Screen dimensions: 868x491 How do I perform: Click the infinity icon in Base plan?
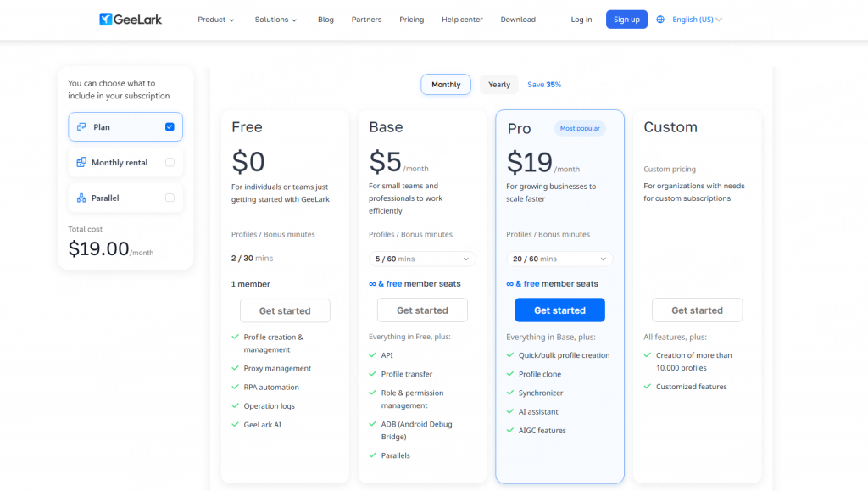[x=372, y=284]
